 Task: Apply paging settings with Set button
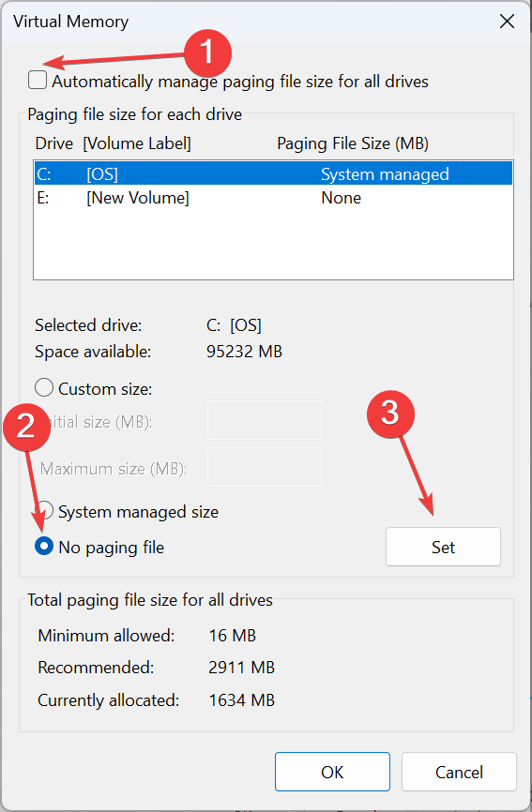[443, 547]
